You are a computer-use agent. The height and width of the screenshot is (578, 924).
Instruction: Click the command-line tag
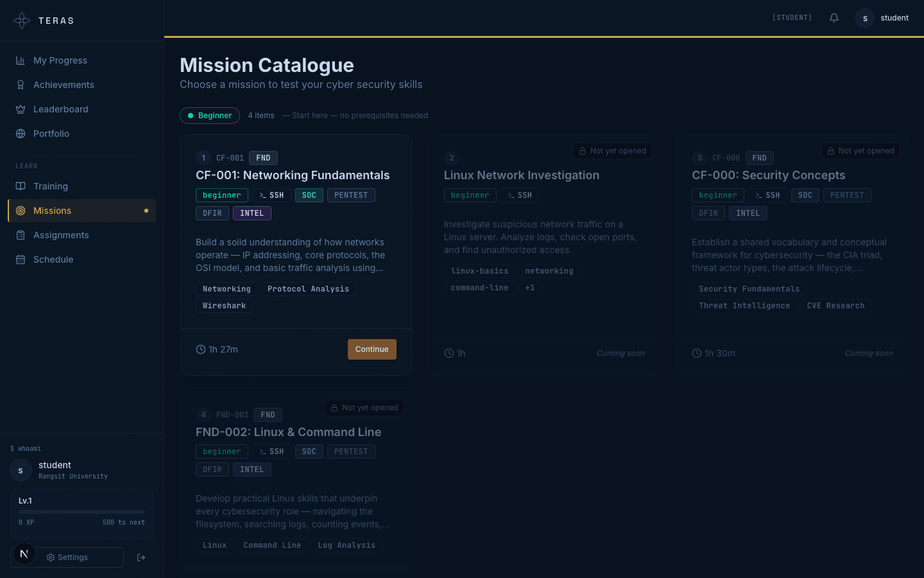(479, 288)
